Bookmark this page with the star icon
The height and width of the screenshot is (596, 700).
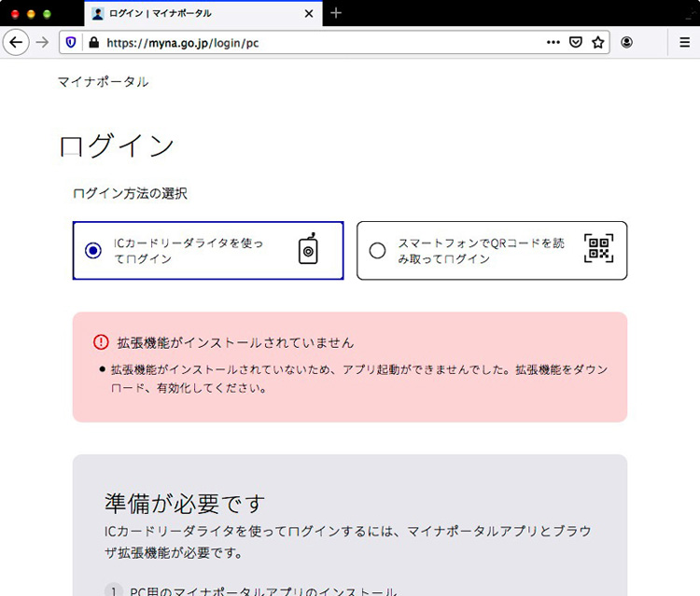pos(598,42)
